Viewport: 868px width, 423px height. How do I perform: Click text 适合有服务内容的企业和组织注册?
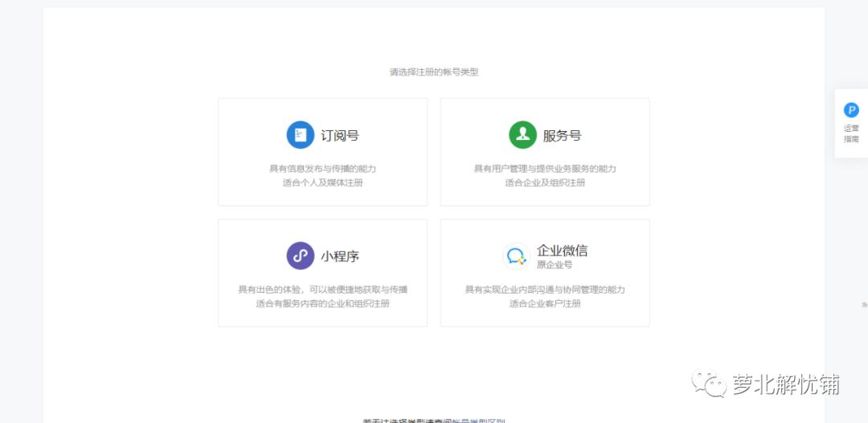(x=323, y=303)
